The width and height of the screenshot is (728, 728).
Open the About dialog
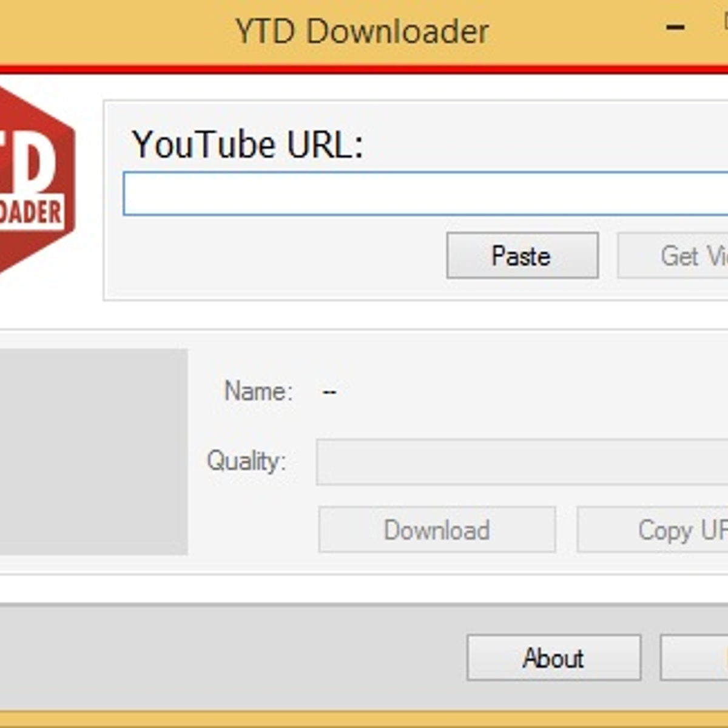click(554, 658)
